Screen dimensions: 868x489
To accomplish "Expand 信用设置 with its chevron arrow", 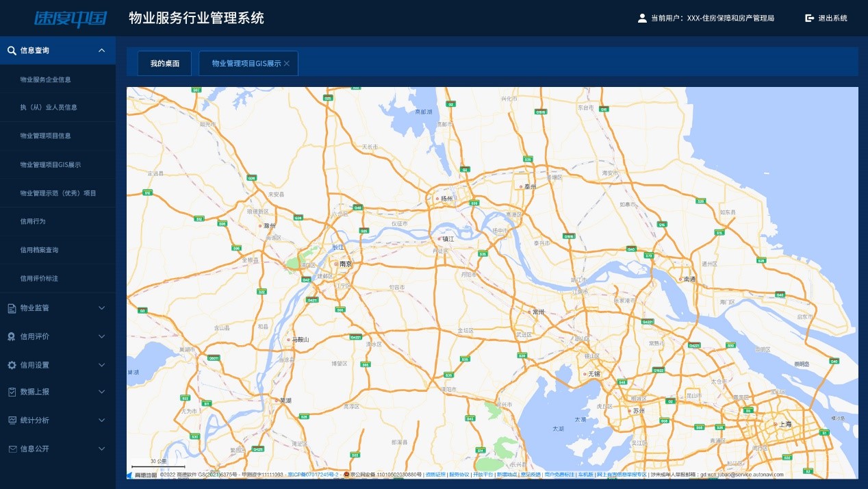I will 102,365.
